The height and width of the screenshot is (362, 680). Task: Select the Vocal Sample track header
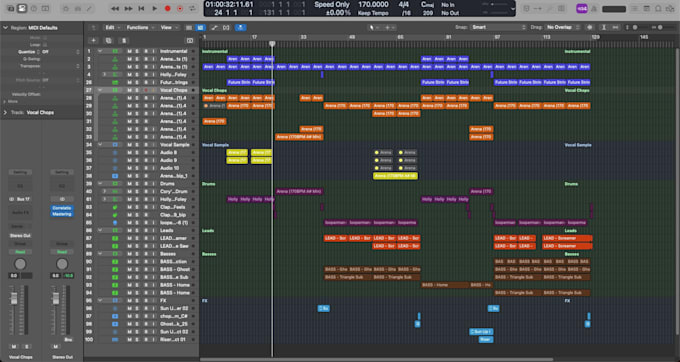click(x=141, y=145)
